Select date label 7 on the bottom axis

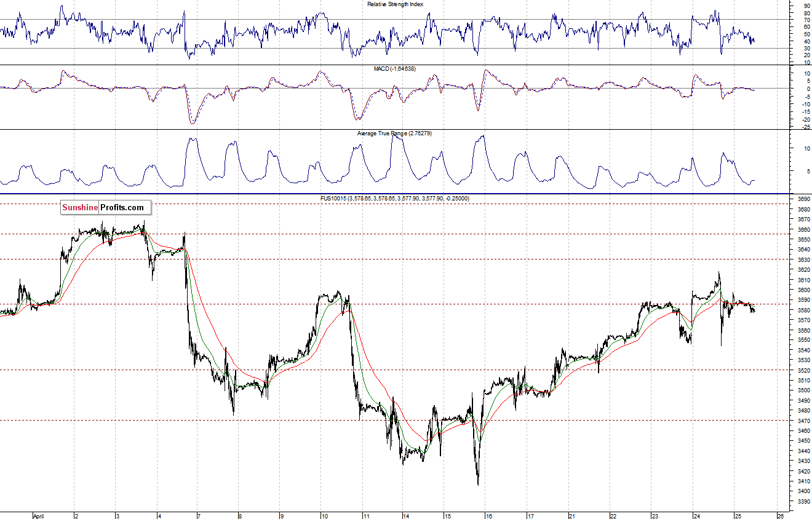tap(199, 515)
